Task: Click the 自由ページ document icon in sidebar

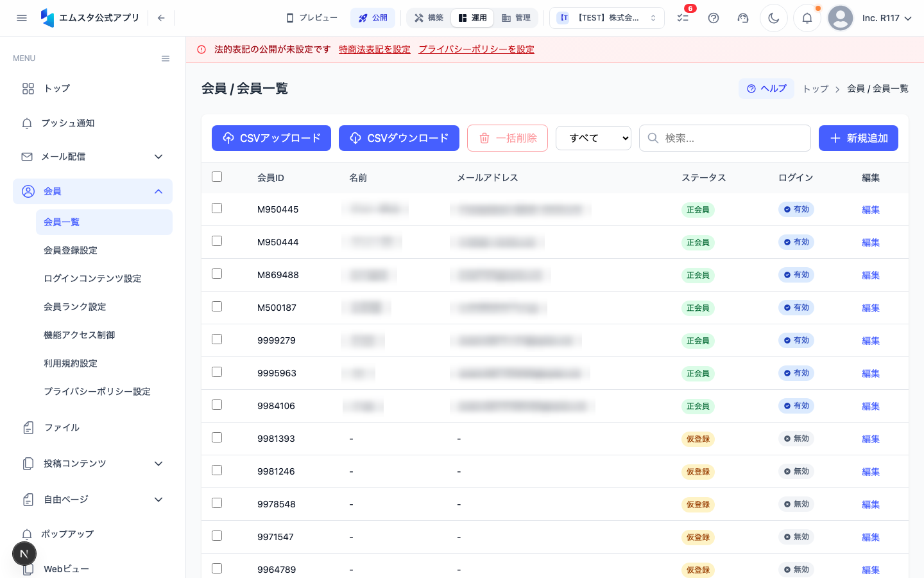Action: 28,500
